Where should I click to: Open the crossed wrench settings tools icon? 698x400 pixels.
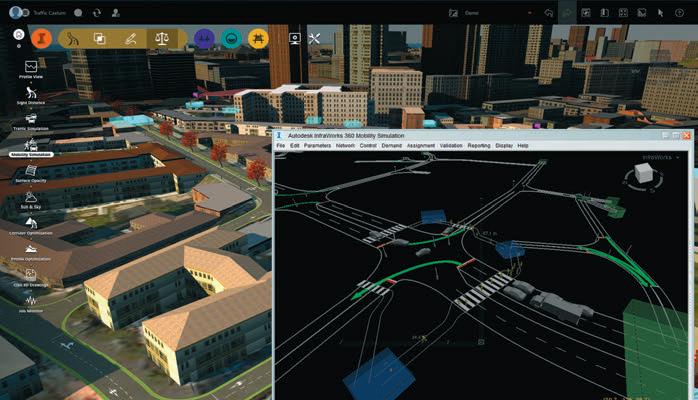[x=314, y=39]
